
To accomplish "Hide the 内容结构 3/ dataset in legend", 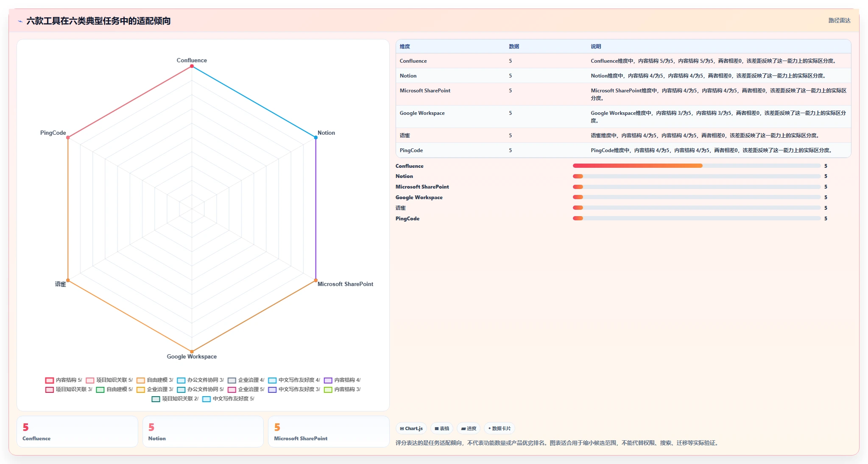I will coord(342,389).
